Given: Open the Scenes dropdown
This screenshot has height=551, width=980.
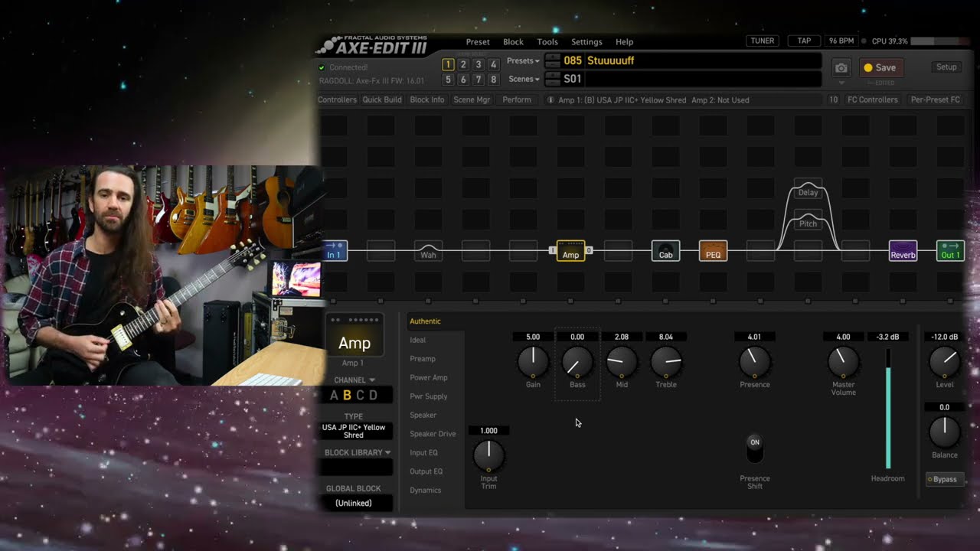Looking at the screenshot, I should tap(524, 79).
